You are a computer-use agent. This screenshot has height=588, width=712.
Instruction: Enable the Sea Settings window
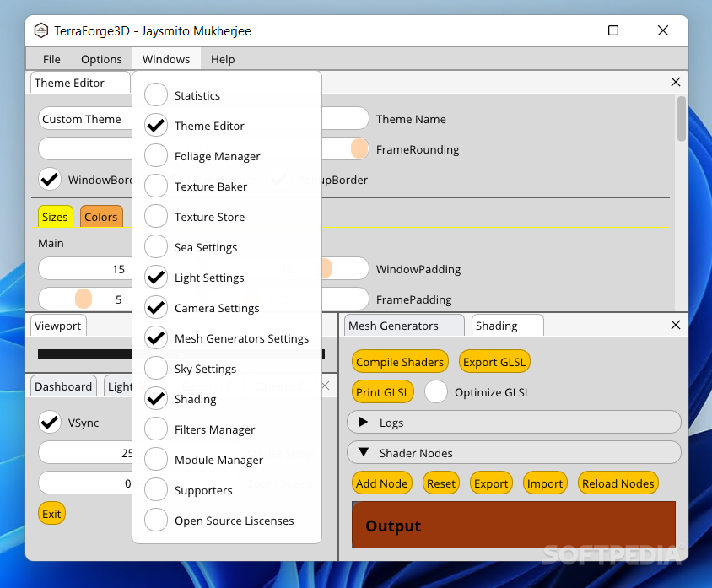(x=156, y=247)
